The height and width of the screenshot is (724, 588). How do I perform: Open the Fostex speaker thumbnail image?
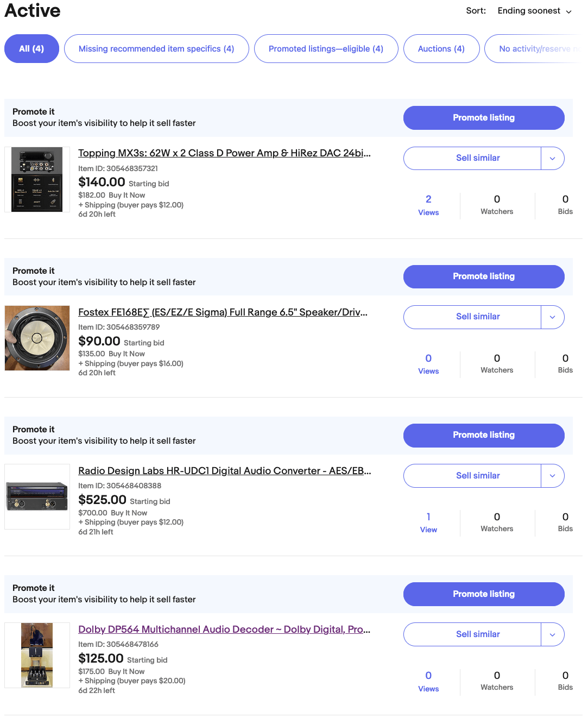pos(37,338)
